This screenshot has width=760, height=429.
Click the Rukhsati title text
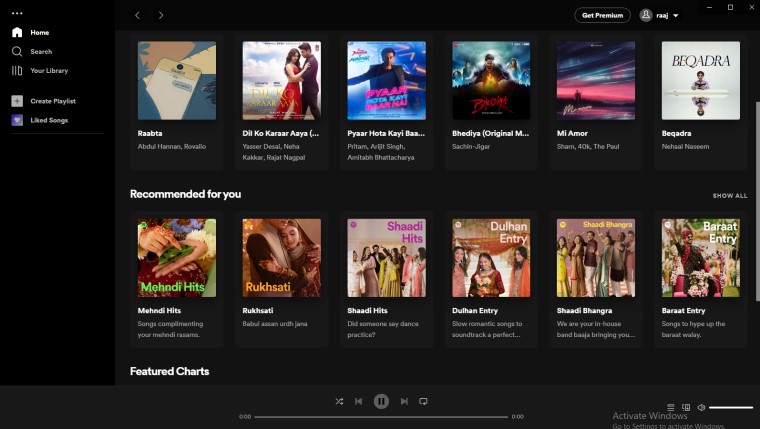[258, 311]
